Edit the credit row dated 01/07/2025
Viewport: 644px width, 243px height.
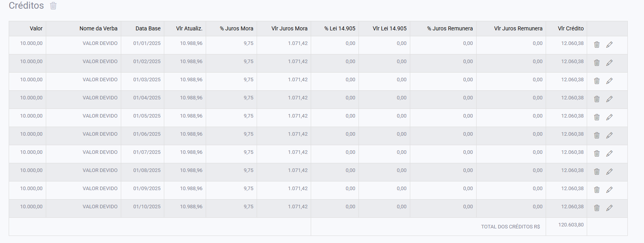[x=609, y=153]
